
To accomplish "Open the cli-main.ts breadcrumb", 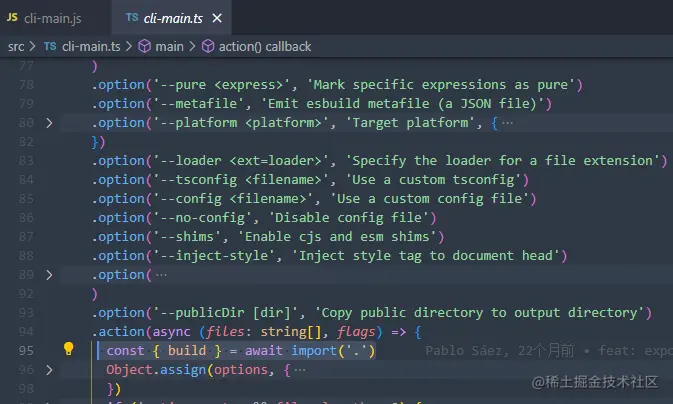I will click(x=91, y=46).
